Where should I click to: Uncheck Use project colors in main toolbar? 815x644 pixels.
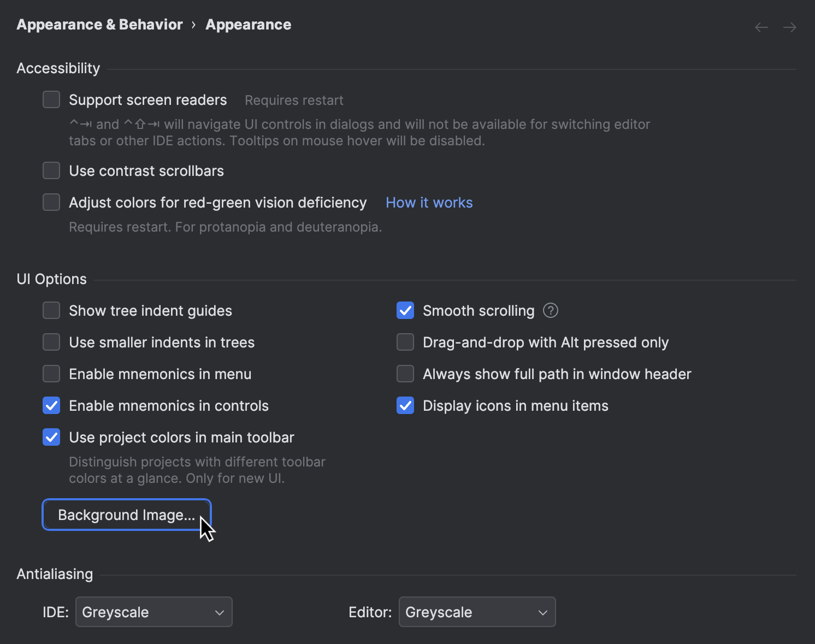coord(51,437)
